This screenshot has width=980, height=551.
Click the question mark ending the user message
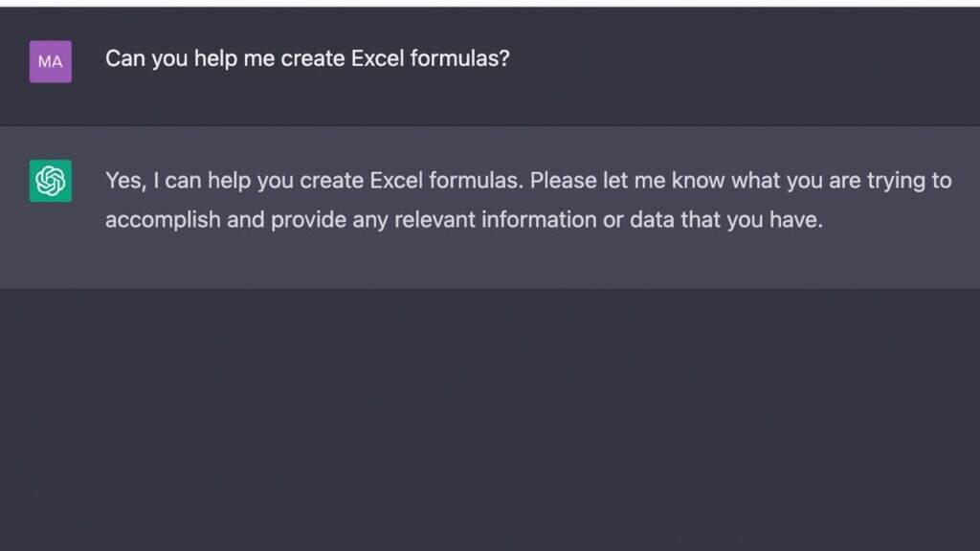click(x=504, y=58)
